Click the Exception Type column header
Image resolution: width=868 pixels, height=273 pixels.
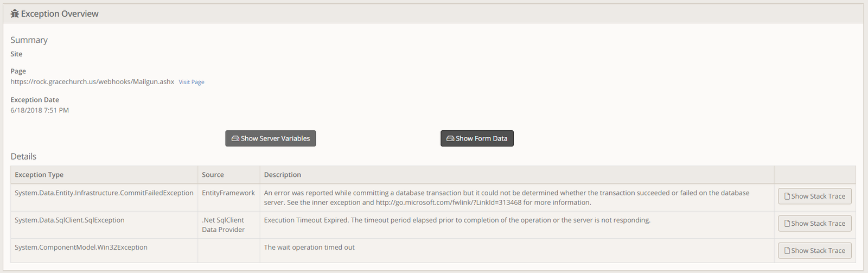[x=39, y=175]
